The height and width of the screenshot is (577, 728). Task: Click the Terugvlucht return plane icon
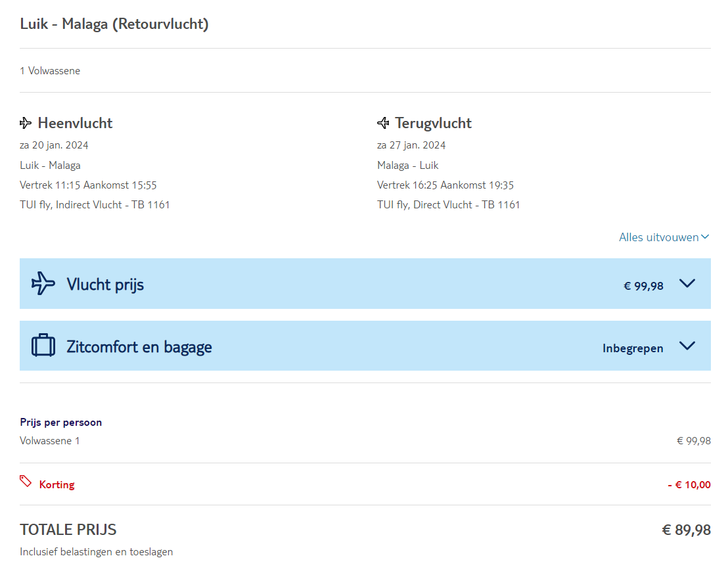[x=383, y=124]
